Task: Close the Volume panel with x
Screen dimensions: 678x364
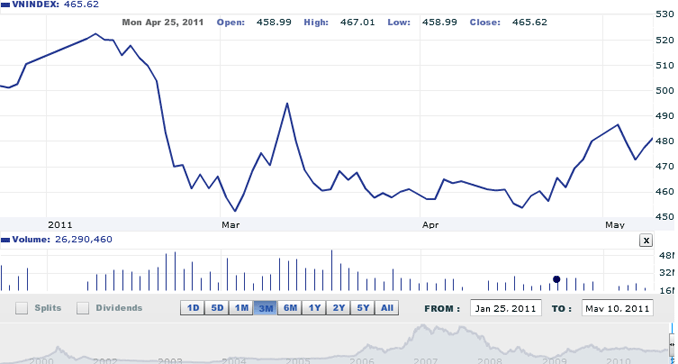Action: (x=646, y=240)
